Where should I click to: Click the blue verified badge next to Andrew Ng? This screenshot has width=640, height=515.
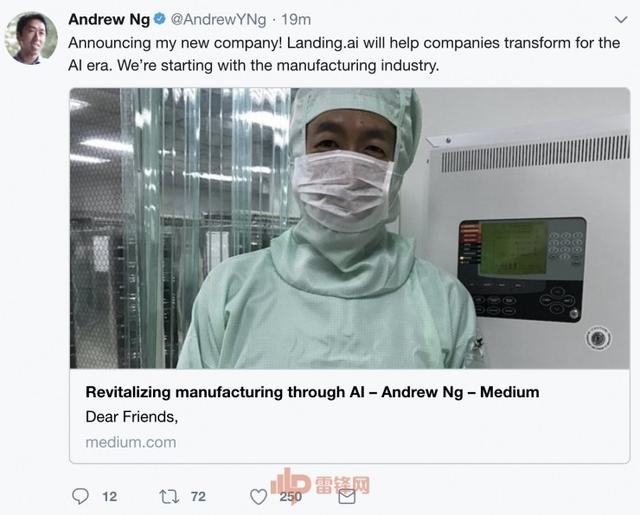[x=160, y=18]
